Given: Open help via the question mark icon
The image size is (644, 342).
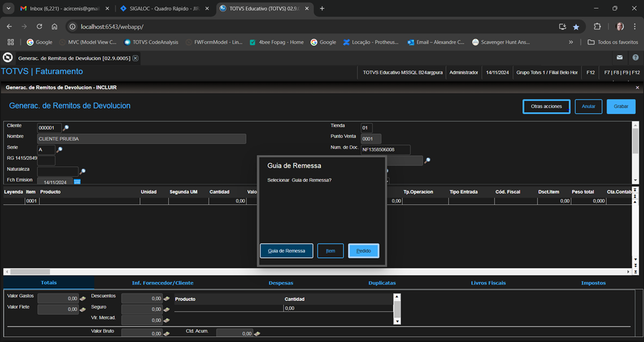Looking at the screenshot, I should click(635, 57).
